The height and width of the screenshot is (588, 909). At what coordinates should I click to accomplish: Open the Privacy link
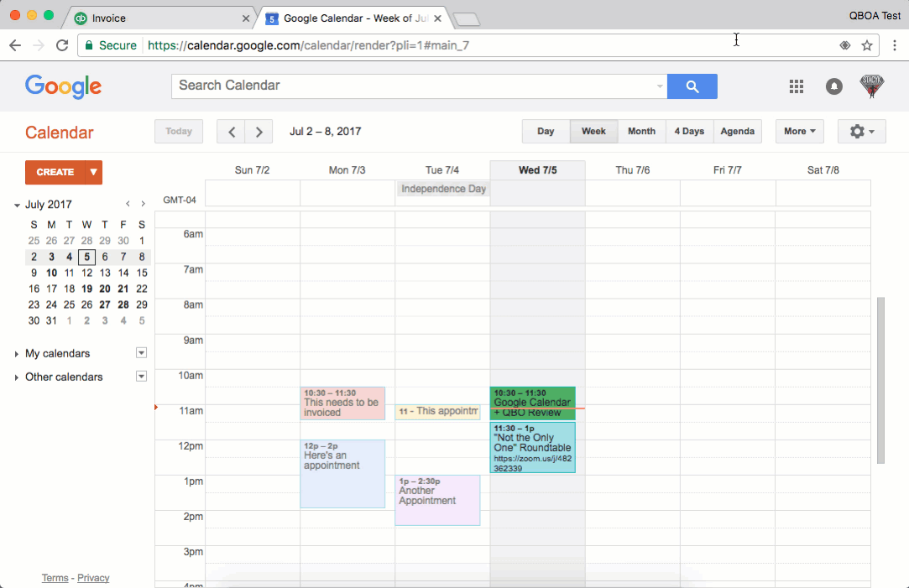(93, 578)
